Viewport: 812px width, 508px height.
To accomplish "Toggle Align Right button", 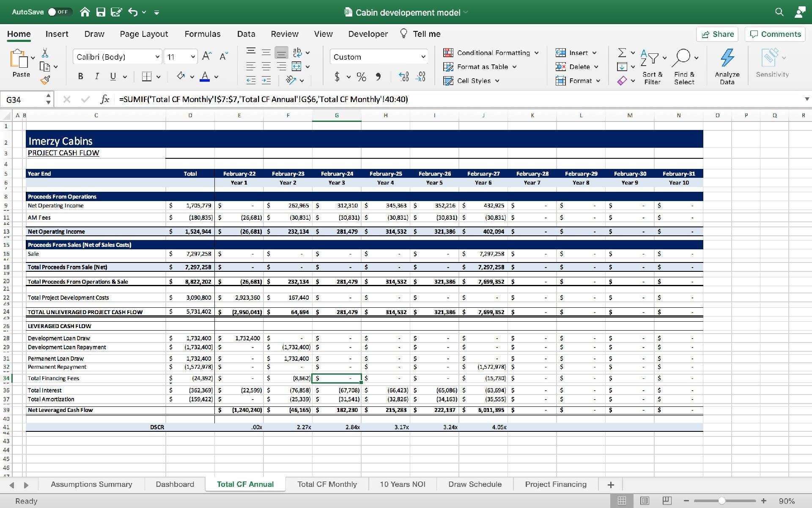I will [x=281, y=66].
